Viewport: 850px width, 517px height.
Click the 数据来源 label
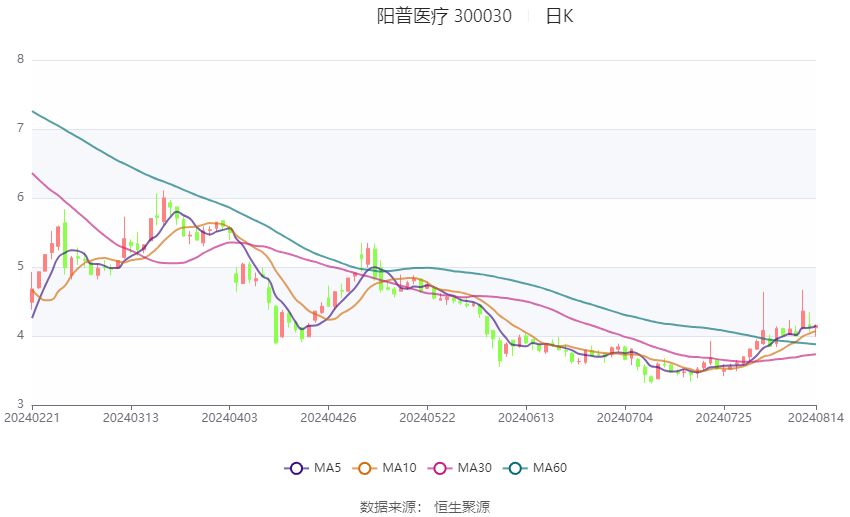click(x=388, y=507)
